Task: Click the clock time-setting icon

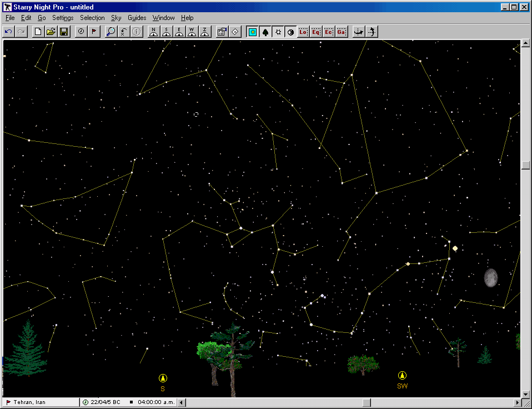Action: pos(81,32)
